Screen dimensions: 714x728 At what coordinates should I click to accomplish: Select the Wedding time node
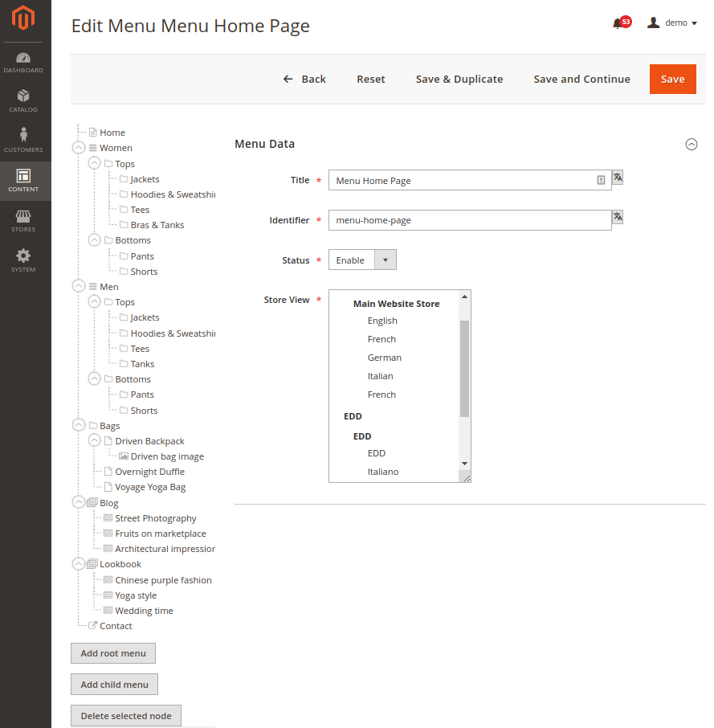pyautogui.click(x=144, y=610)
